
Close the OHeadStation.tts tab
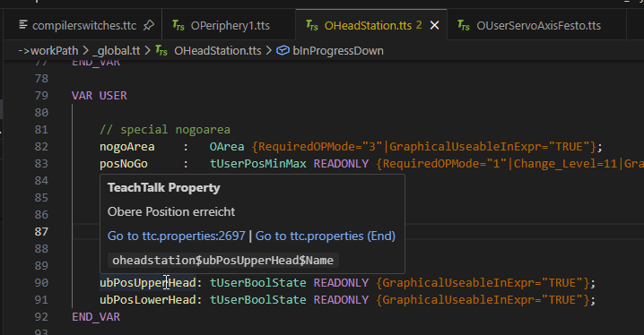point(434,25)
